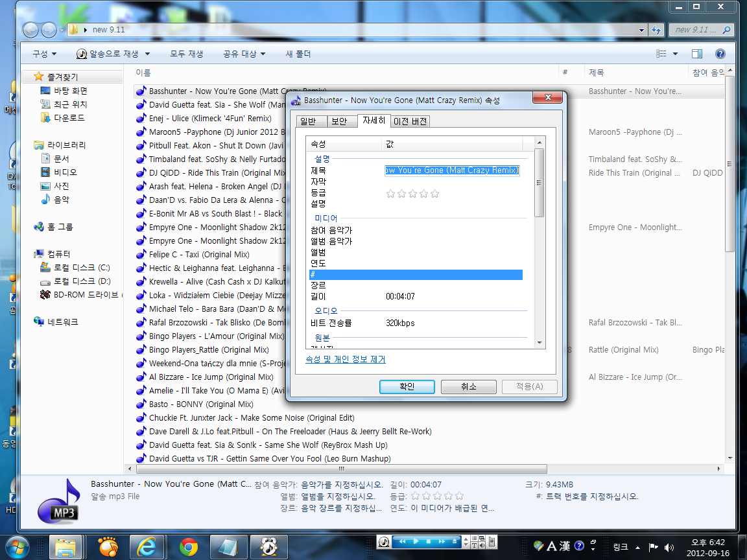The width and height of the screenshot is (747, 560).
Task: Click the Explorer forward navigation button
Action: pos(49,30)
